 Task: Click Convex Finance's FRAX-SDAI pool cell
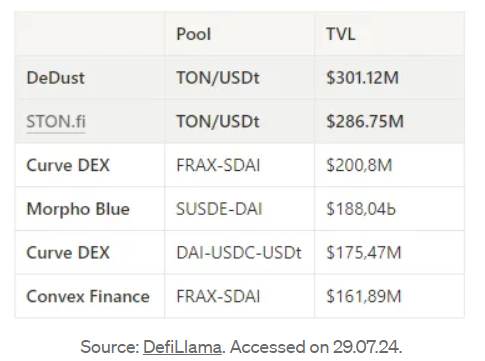[218, 296]
